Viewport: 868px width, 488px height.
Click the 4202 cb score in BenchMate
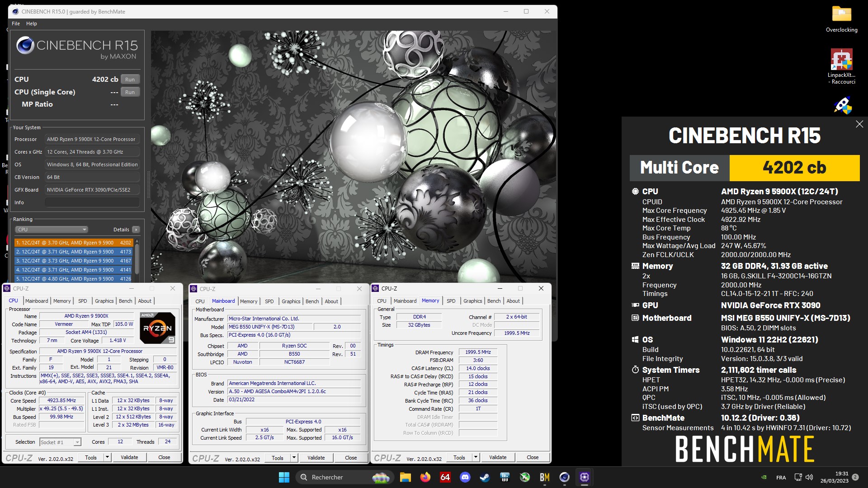point(794,168)
